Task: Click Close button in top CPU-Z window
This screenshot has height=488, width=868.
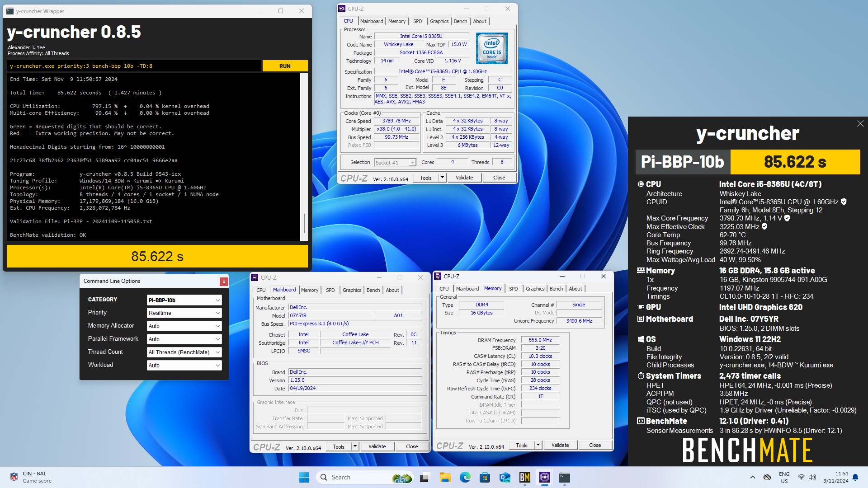Action: pyautogui.click(x=499, y=178)
